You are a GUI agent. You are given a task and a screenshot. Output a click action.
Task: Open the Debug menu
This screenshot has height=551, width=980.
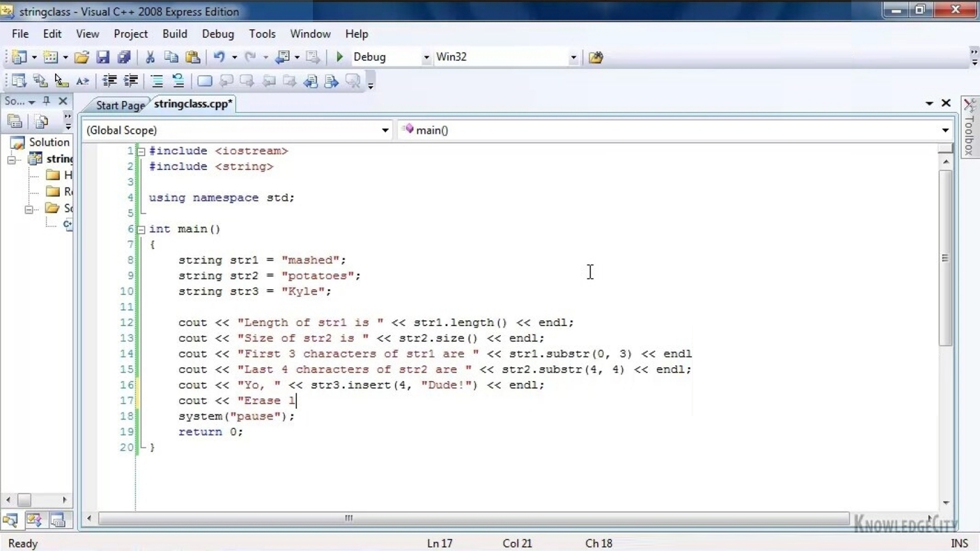click(x=218, y=34)
